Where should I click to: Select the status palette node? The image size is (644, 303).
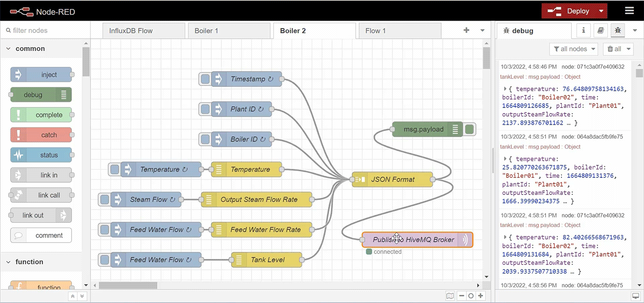pyautogui.click(x=41, y=155)
